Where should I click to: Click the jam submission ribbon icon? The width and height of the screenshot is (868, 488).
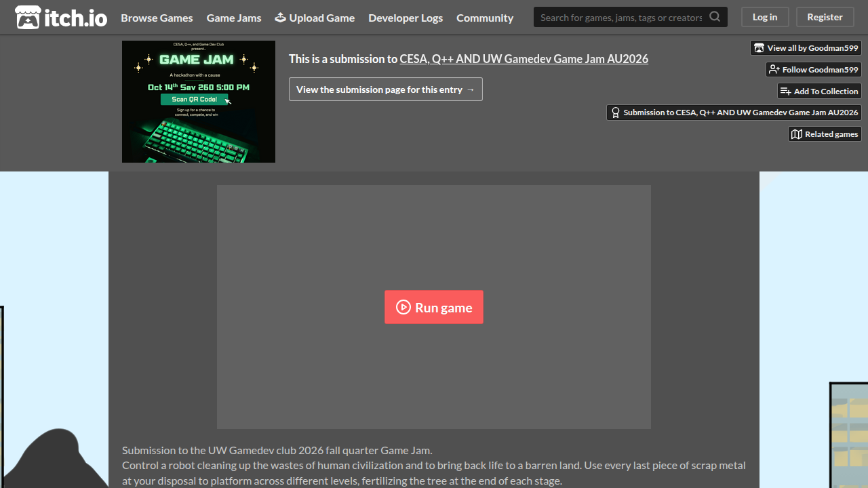coord(615,113)
